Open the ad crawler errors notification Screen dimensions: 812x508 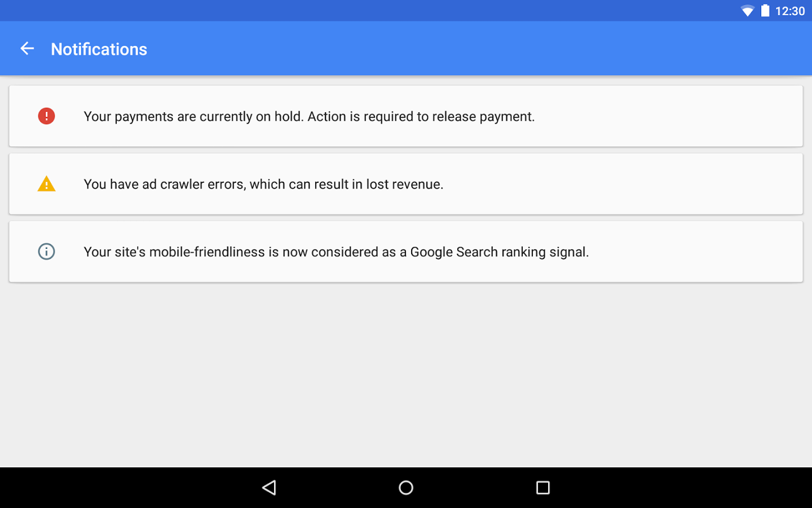(406, 184)
